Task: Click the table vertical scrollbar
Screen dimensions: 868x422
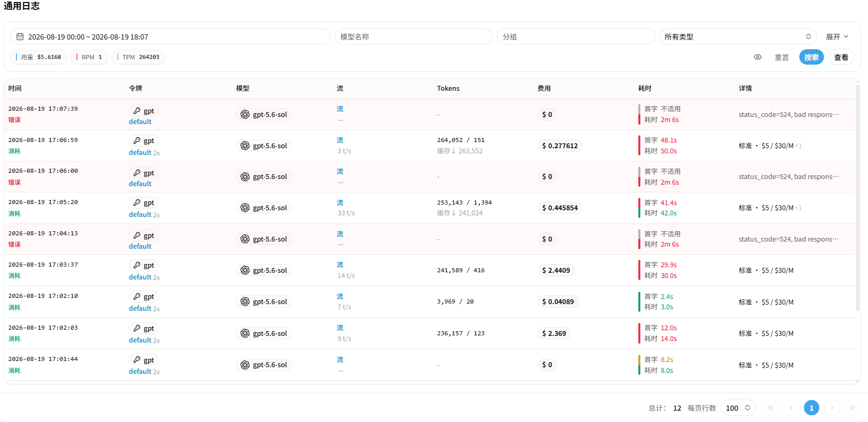Action: [858, 197]
